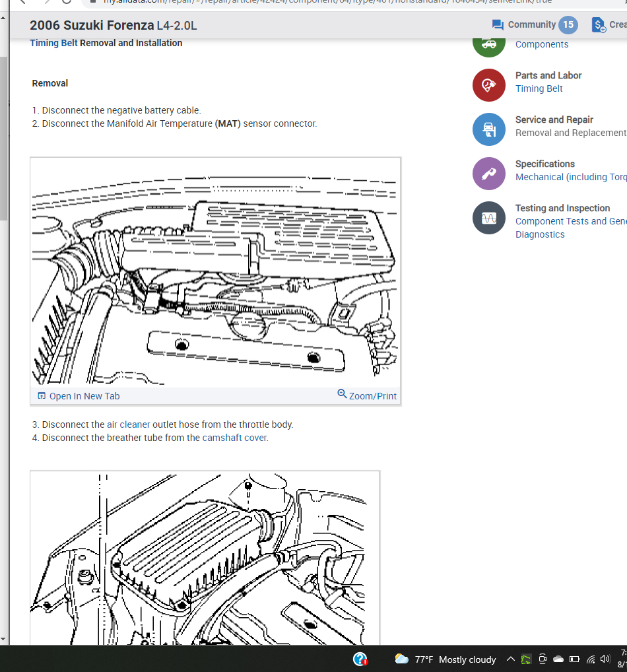This screenshot has width=627, height=672.
Task: Open the system tray overflow chevron
Action: tap(510, 659)
